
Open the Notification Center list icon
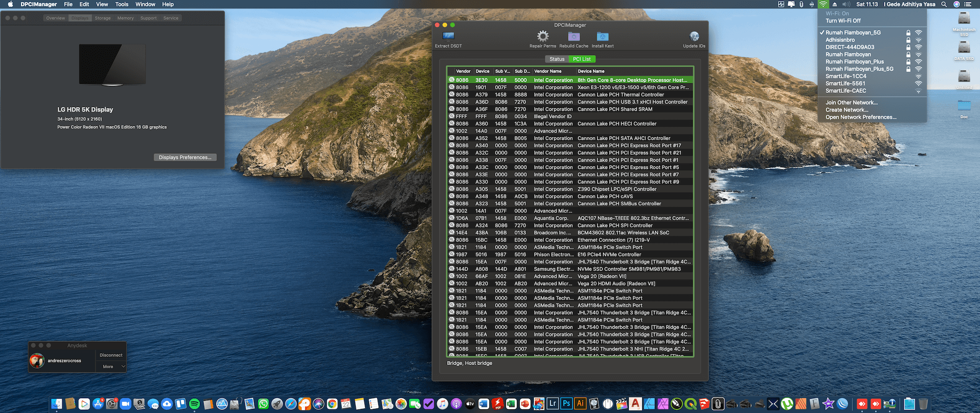coord(968,4)
